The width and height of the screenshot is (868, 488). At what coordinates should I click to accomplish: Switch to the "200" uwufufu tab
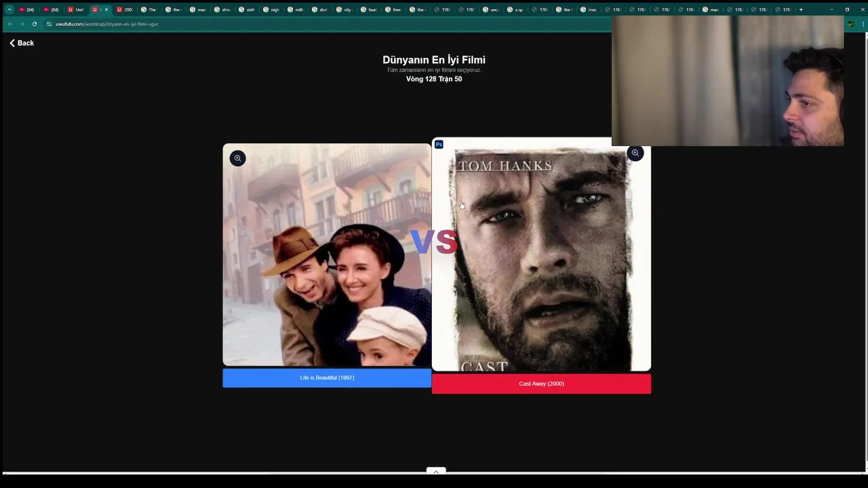(125, 9)
